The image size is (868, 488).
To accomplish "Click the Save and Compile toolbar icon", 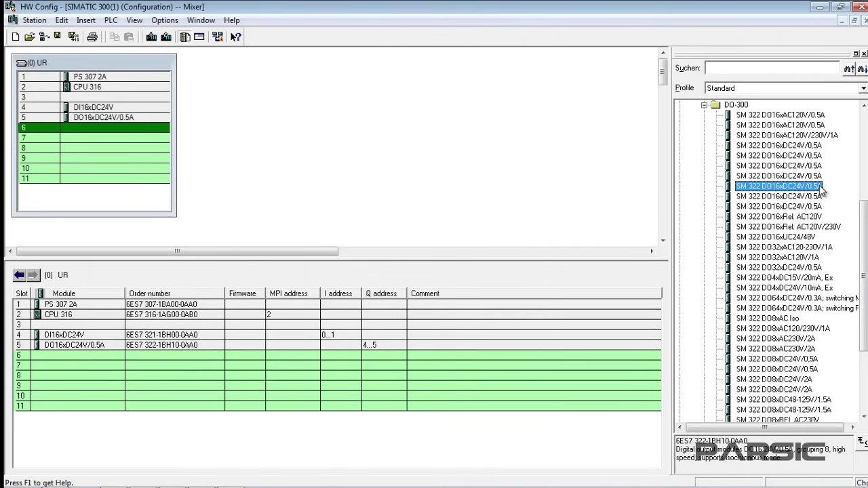I will tap(73, 37).
